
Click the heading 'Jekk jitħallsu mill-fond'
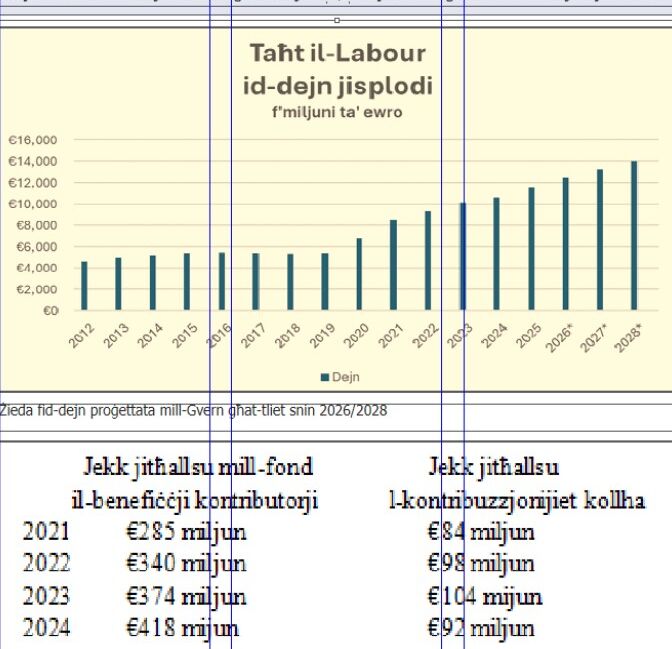click(198, 467)
